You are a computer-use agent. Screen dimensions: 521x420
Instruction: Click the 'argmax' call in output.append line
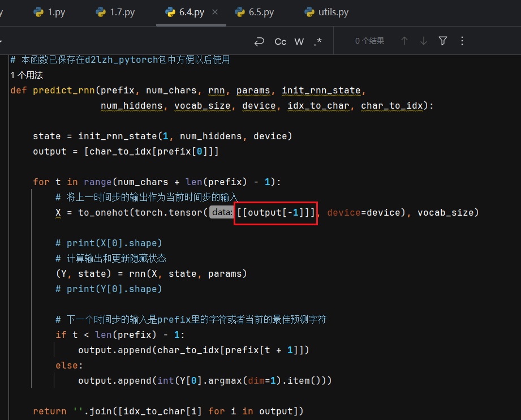point(225,381)
